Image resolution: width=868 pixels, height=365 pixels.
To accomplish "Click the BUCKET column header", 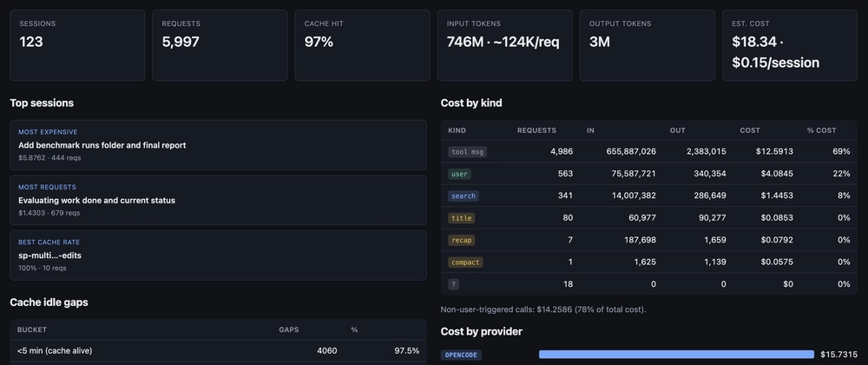I will pyautogui.click(x=32, y=329).
